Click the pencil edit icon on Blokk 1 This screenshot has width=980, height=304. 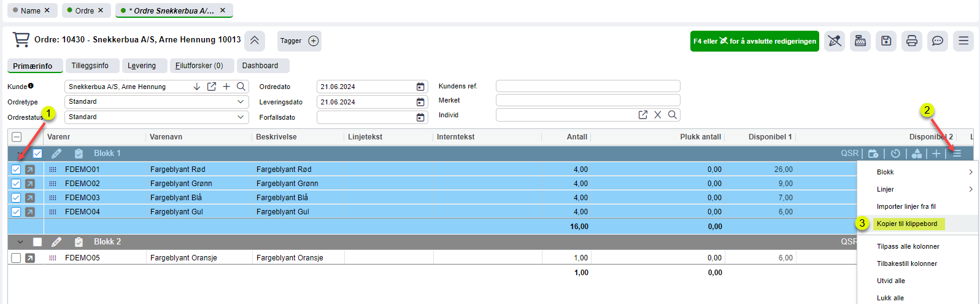[x=56, y=154]
